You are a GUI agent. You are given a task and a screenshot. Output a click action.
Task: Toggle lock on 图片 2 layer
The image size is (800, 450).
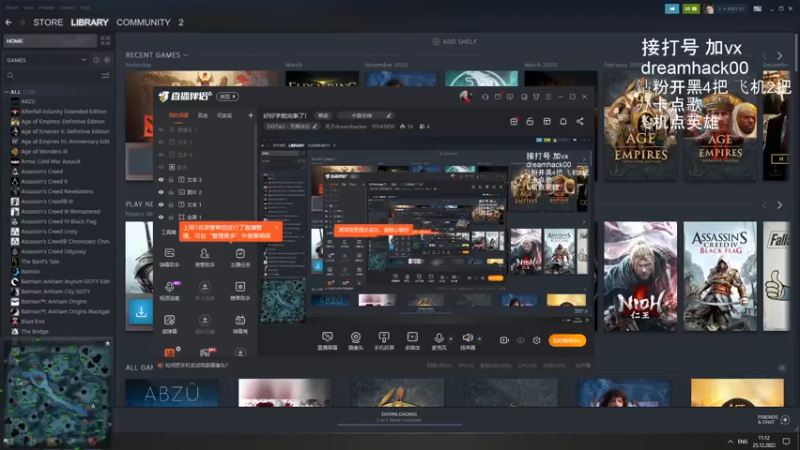[171, 192]
